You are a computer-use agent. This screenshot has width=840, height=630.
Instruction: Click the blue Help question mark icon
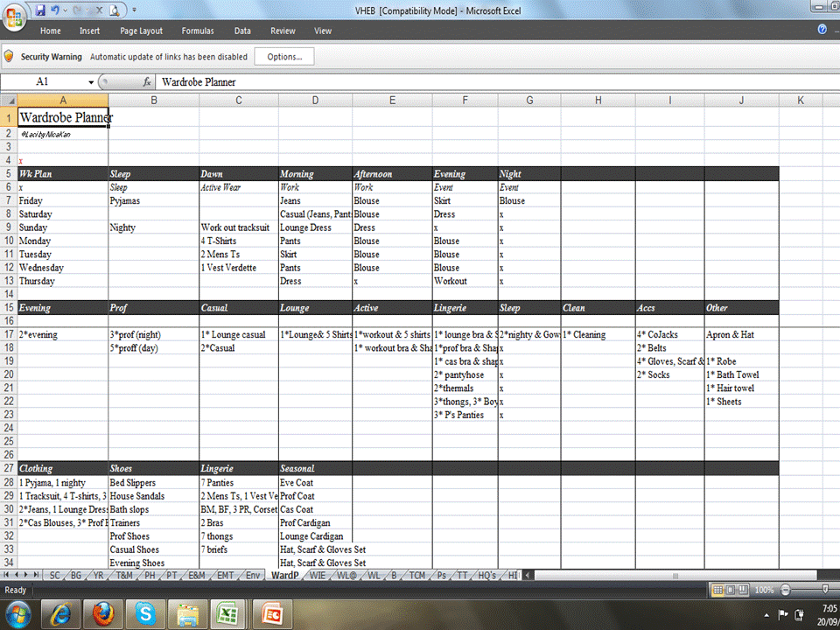point(822,30)
